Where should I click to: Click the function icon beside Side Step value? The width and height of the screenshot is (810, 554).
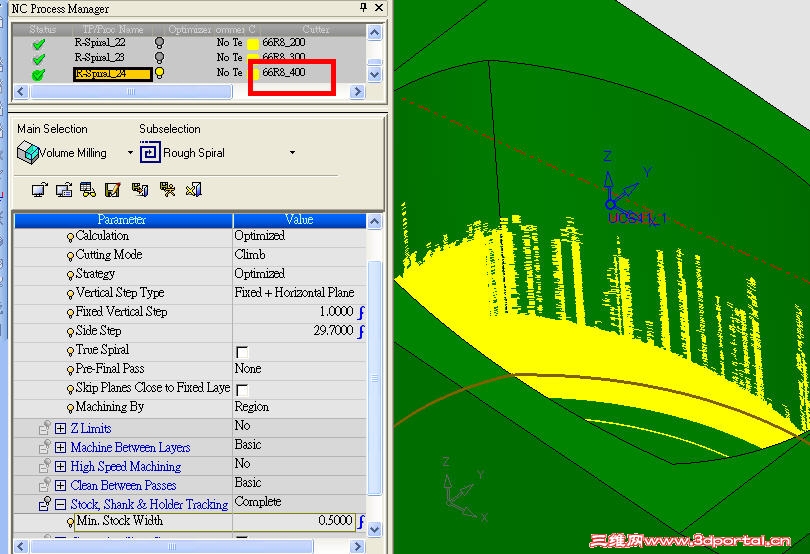(x=361, y=331)
